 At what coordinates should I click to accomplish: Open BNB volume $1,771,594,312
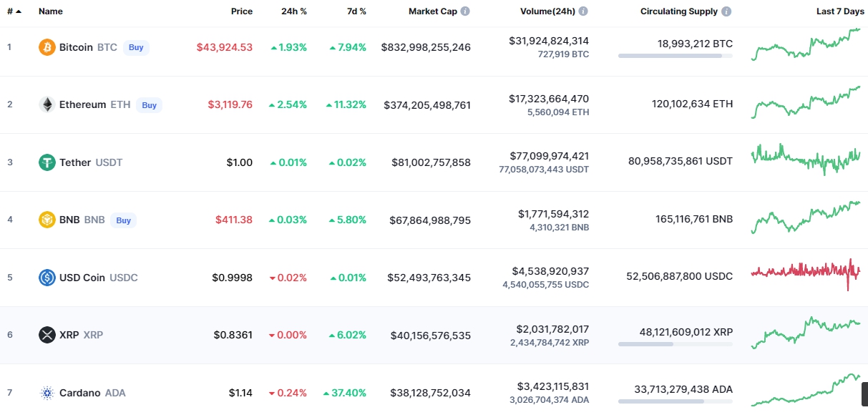tap(554, 213)
